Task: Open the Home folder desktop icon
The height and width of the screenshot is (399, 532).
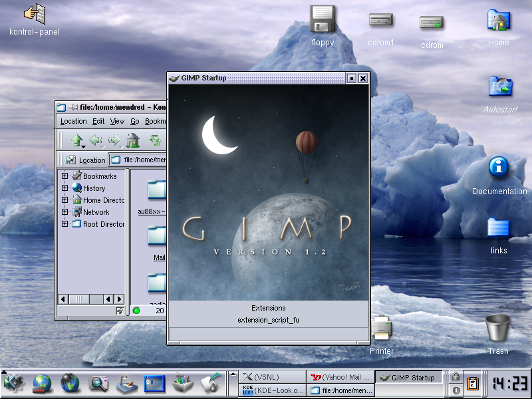Action: [x=498, y=21]
